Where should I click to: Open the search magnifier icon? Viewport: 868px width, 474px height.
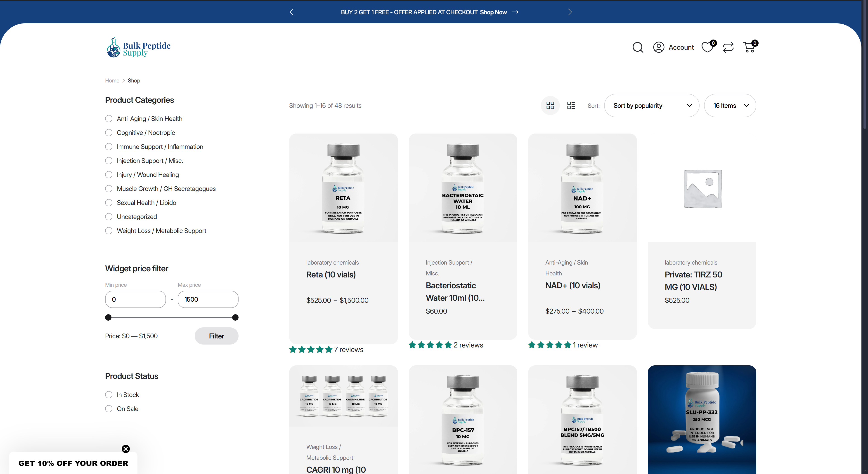[638, 47]
